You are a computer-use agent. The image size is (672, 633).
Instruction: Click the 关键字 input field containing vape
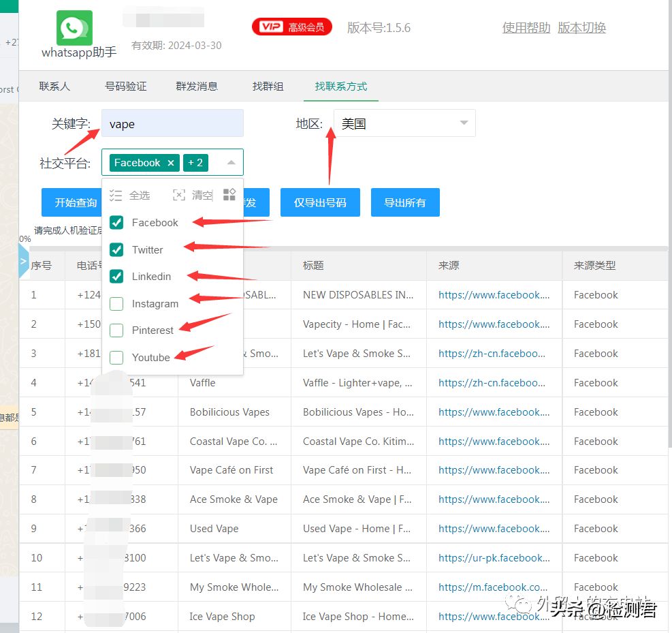tap(172, 123)
